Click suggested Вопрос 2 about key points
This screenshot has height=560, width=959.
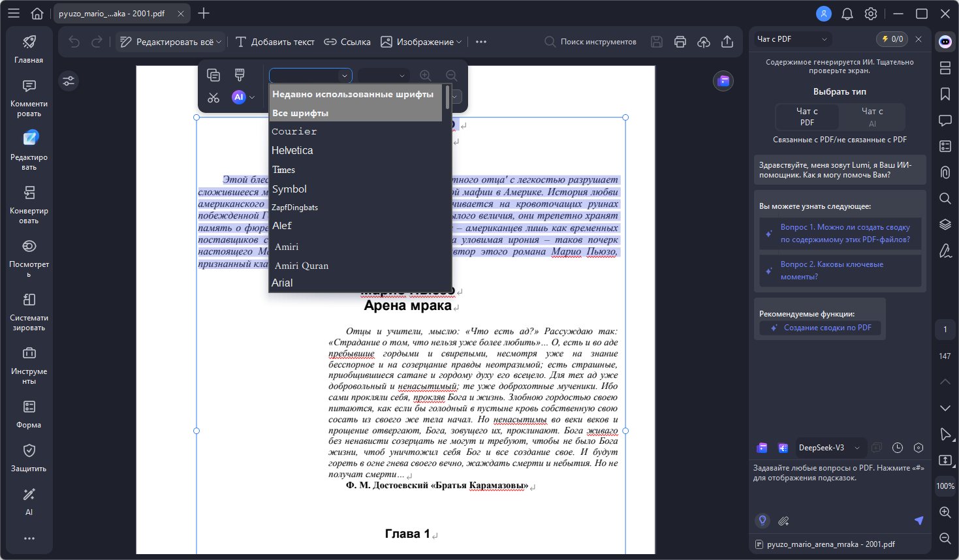[x=831, y=270]
